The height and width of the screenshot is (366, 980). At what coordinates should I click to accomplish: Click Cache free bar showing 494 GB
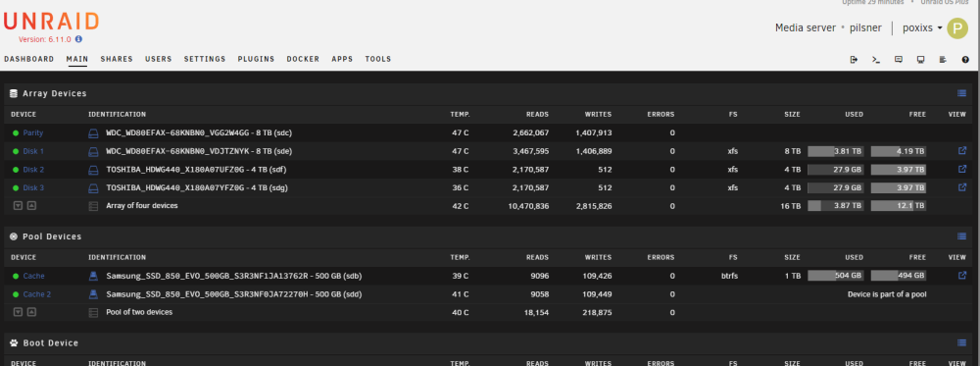898,276
